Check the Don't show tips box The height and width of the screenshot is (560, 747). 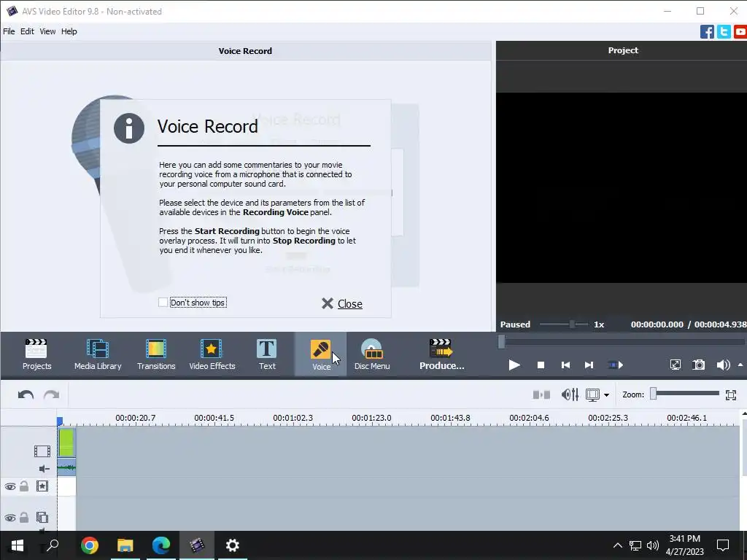click(163, 303)
